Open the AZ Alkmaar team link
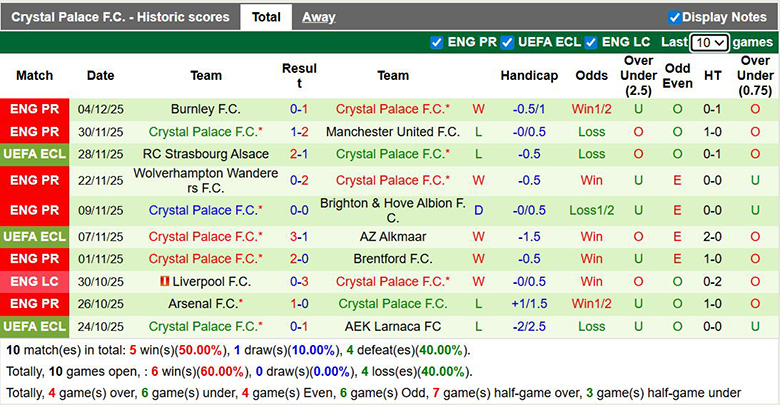Image resolution: width=780 pixels, height=405 pixels. pyautogui.click(x=393, y=237)
